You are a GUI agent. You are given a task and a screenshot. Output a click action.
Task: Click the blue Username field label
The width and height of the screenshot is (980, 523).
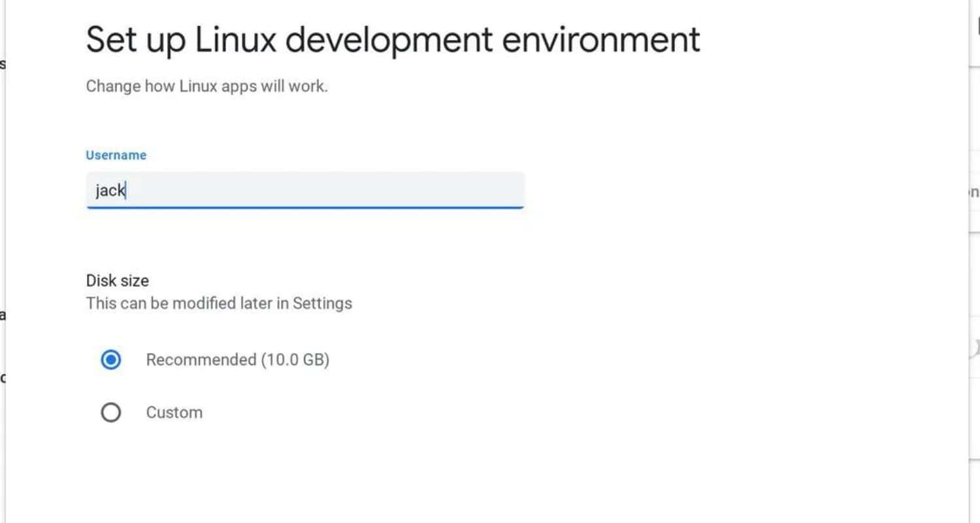[x=116, y=155]
